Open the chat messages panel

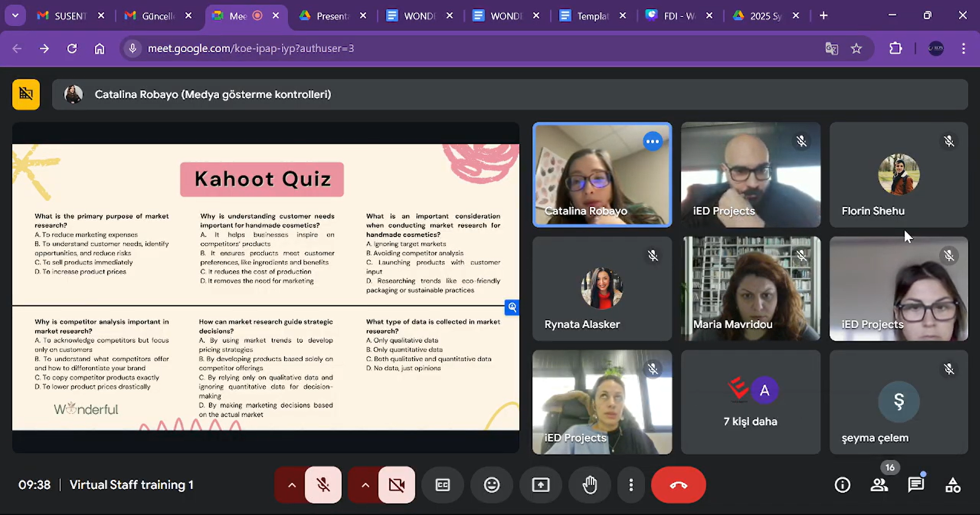click(916, 485)
